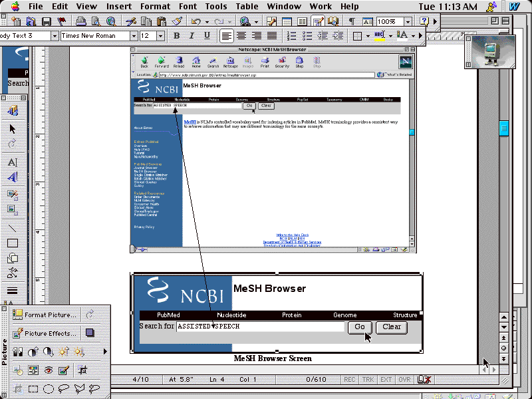Click the Web Page Preview globe icon

pos(111,22)
